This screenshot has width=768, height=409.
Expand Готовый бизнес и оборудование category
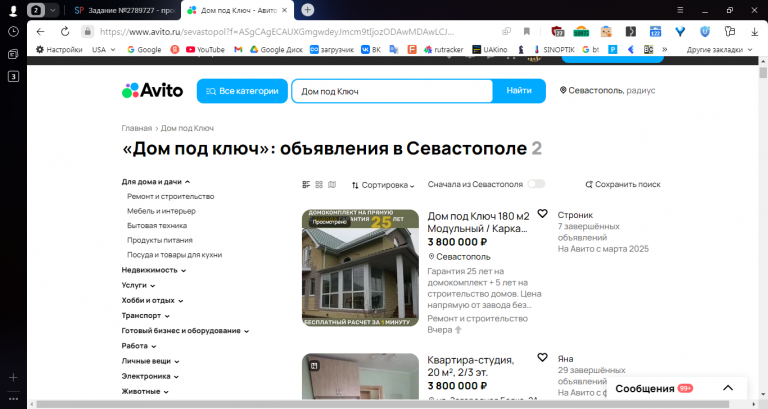(185, 331)
